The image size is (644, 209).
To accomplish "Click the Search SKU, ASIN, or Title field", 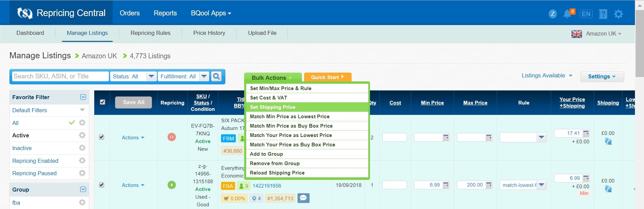I will tap(60, 76).
